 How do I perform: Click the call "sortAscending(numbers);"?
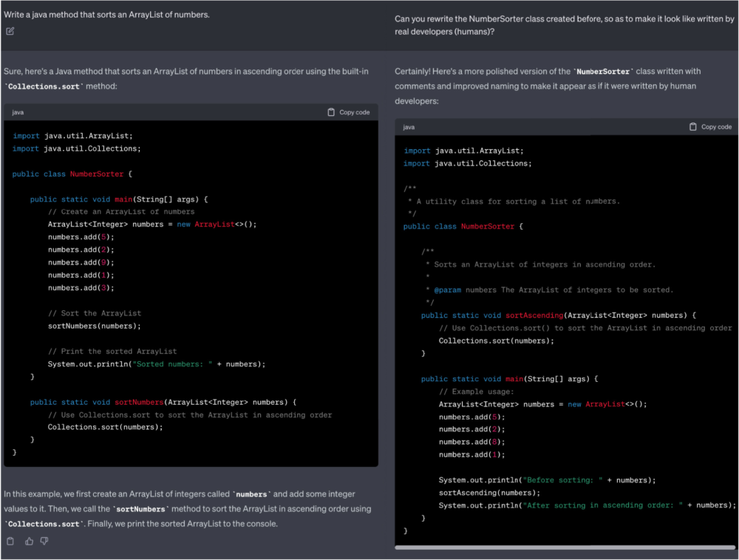pos(489,493)
